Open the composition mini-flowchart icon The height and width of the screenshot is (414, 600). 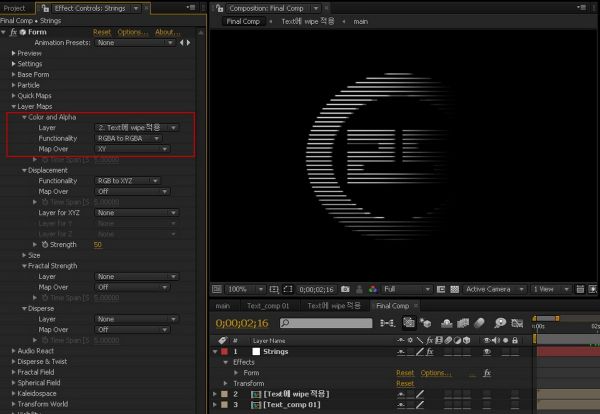[387, 323]
